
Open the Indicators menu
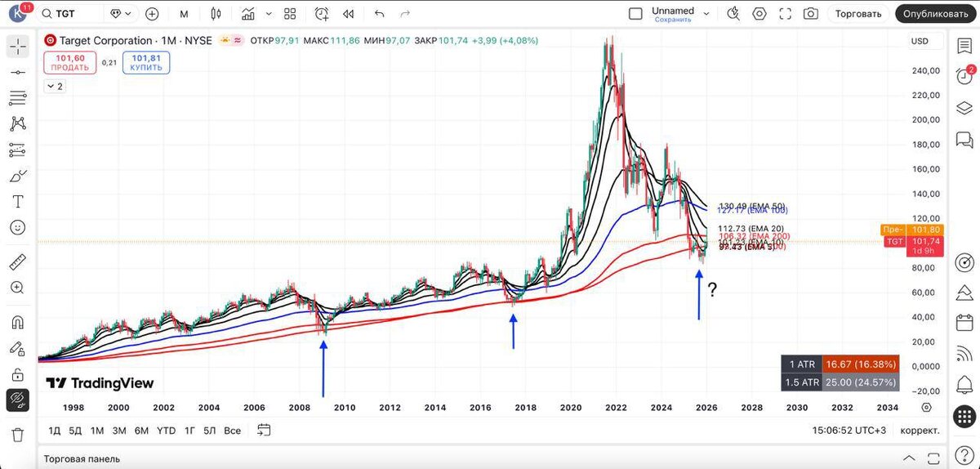(249, 14)
